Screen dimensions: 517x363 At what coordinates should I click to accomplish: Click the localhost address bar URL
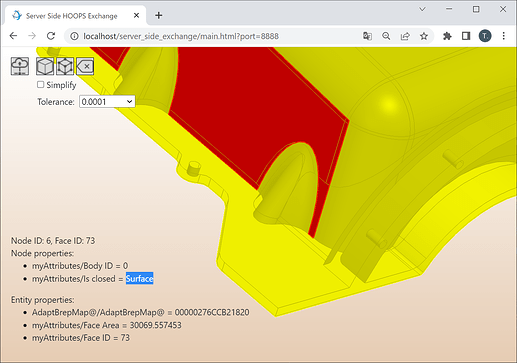coord(181,36)
